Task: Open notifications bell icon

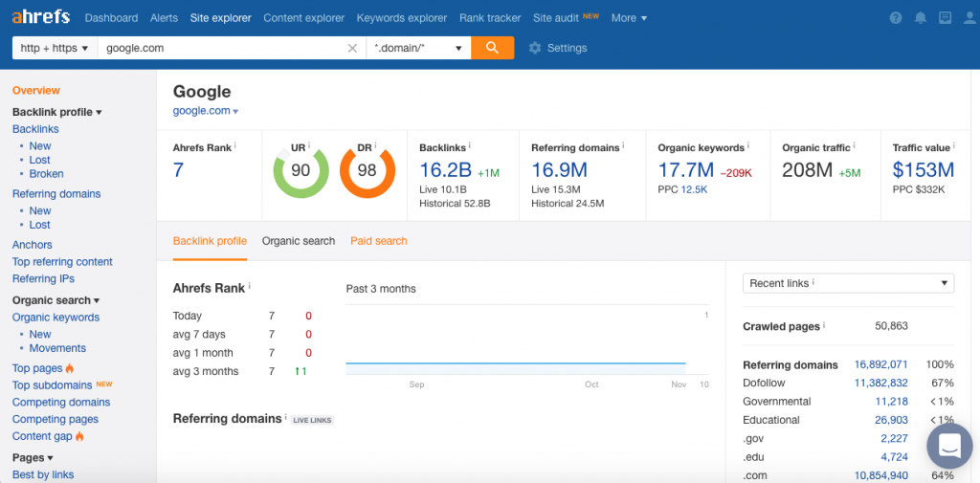Action: pos(921,18)
